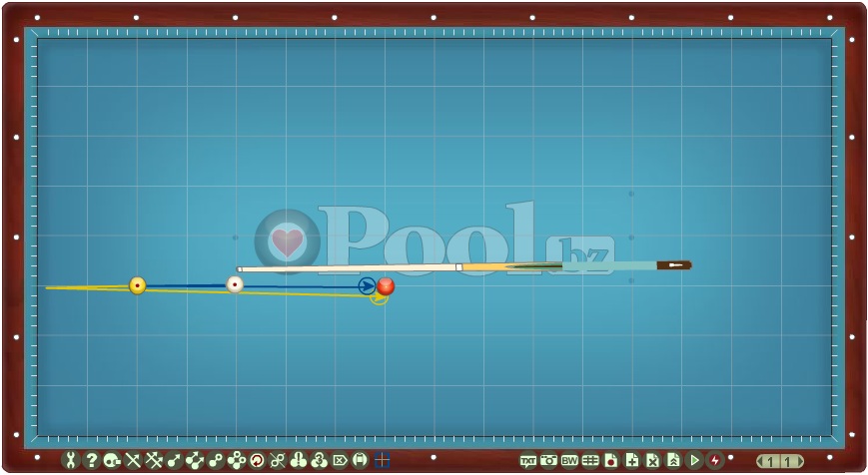
Task: Click the red circular arrow reset icon
Action: pyautogui.click(x=257, y=460)
